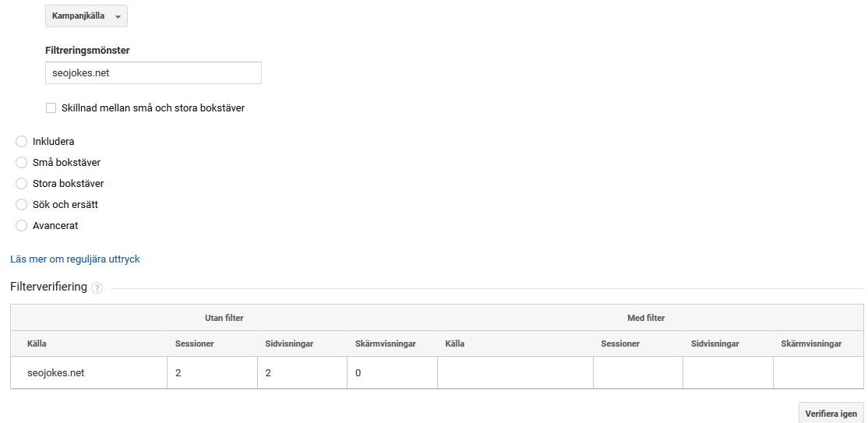Click the Sidvisningar header under Med filter
The image size is (868, 423).
[715, 344]
